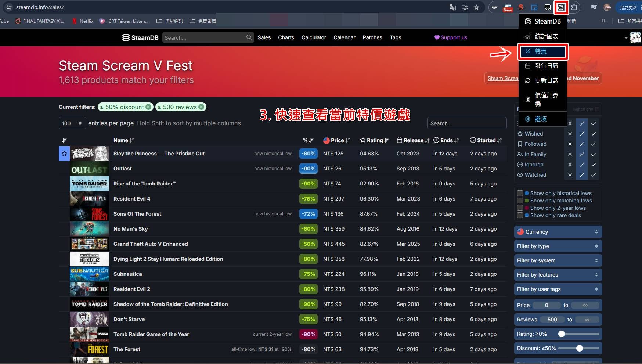Open 選項 settings in extension popup

(x=542, y=119)
